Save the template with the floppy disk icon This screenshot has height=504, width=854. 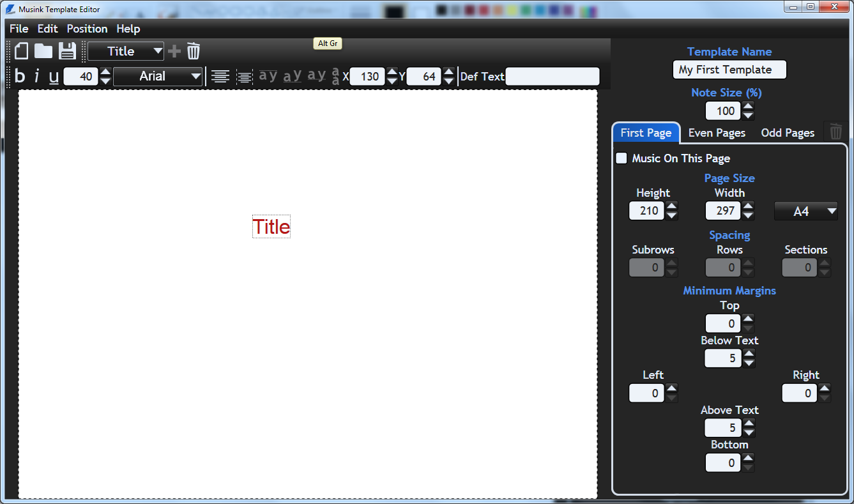(67, 51)
